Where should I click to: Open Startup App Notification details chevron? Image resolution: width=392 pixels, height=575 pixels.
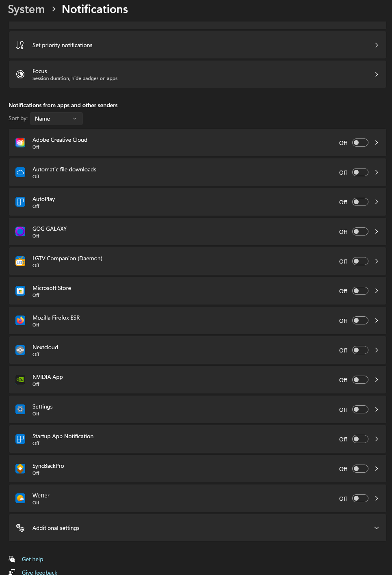coord(377,439)
